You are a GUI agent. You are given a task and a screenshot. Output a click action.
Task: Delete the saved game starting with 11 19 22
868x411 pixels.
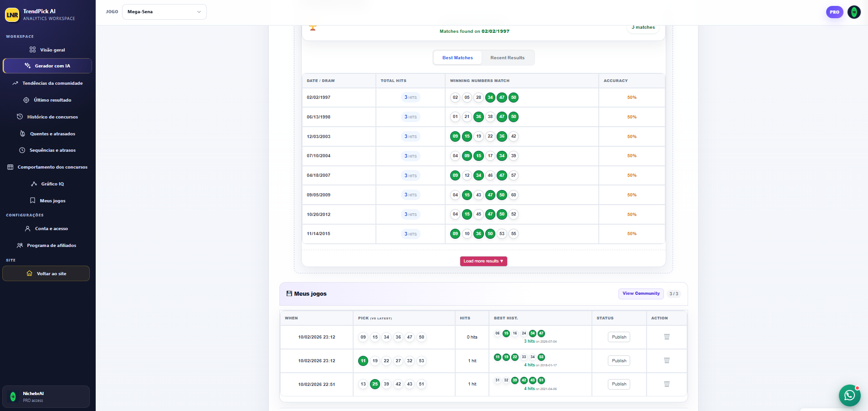pyautogui.click(x=667, y=360)
